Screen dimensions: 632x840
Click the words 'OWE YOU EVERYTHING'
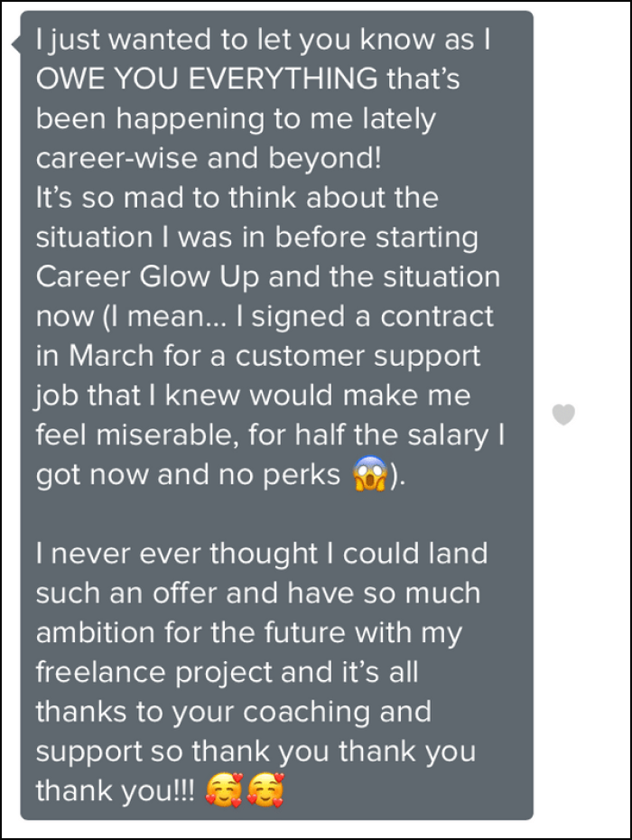(207, 79)
